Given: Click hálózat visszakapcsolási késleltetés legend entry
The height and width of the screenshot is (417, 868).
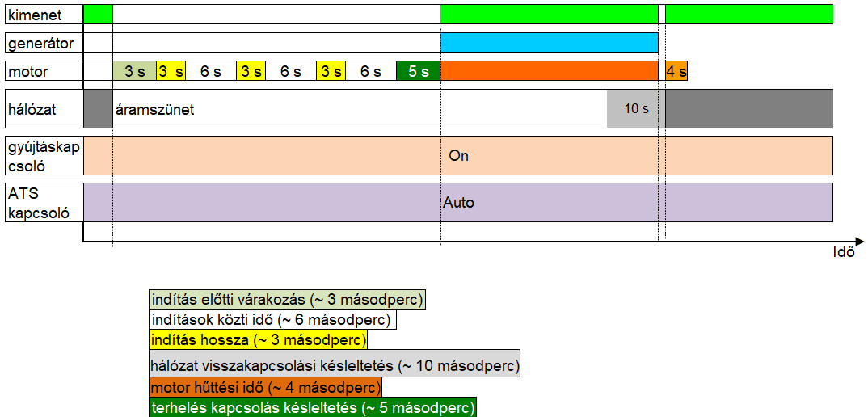Looking at the screenshot, I should (335, 366).
